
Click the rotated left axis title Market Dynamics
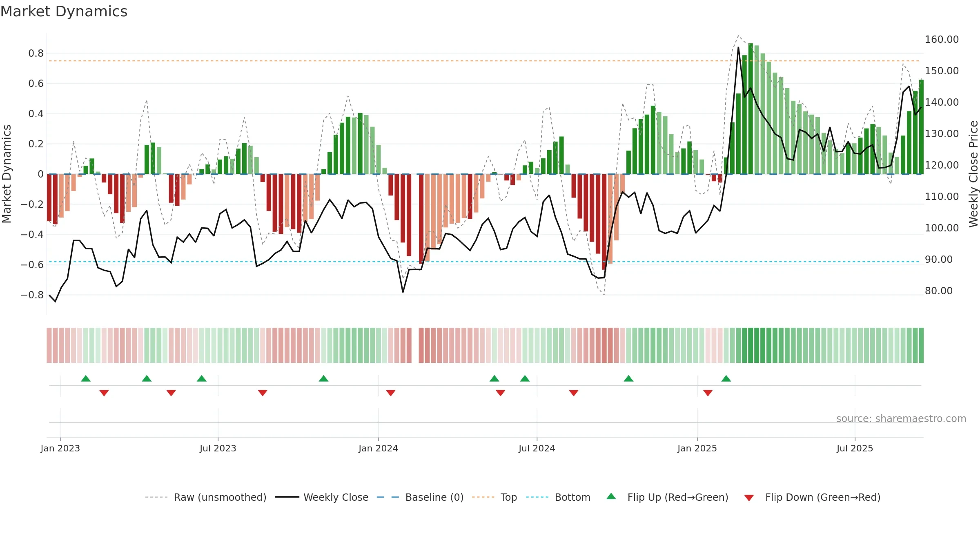coord(7,174)
